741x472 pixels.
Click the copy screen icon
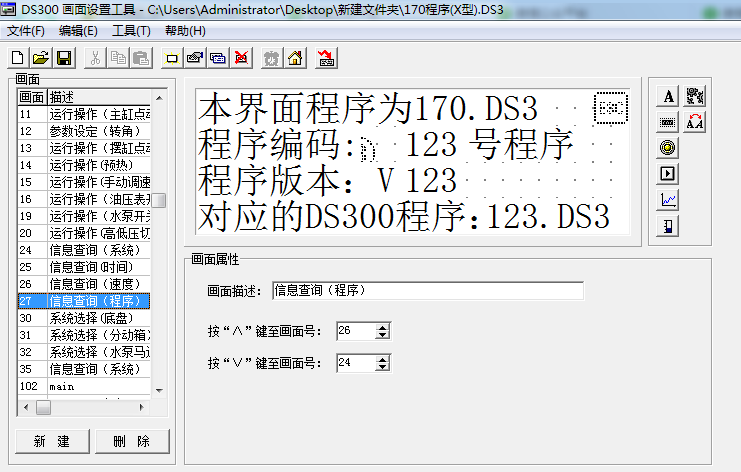(218, 58)
